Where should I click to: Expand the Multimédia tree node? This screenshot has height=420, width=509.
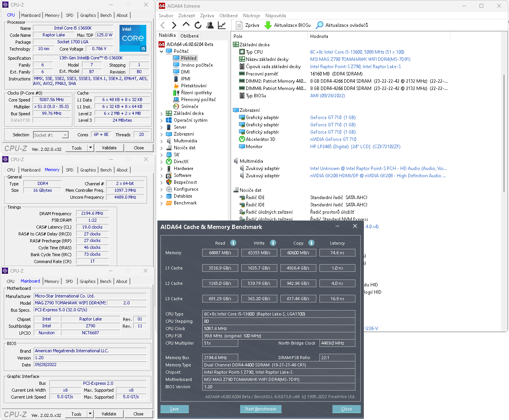pos(162,141)
